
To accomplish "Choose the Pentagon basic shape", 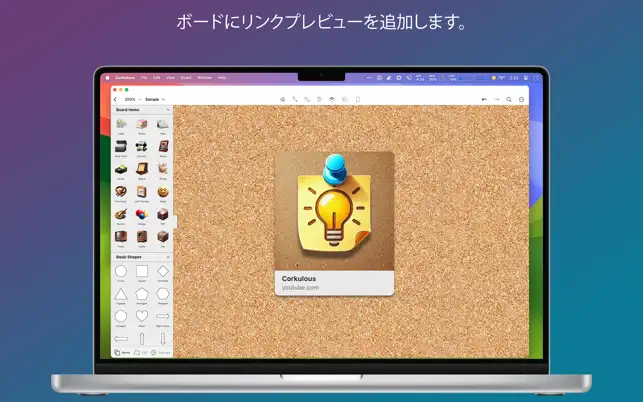I will pos(142,294).
